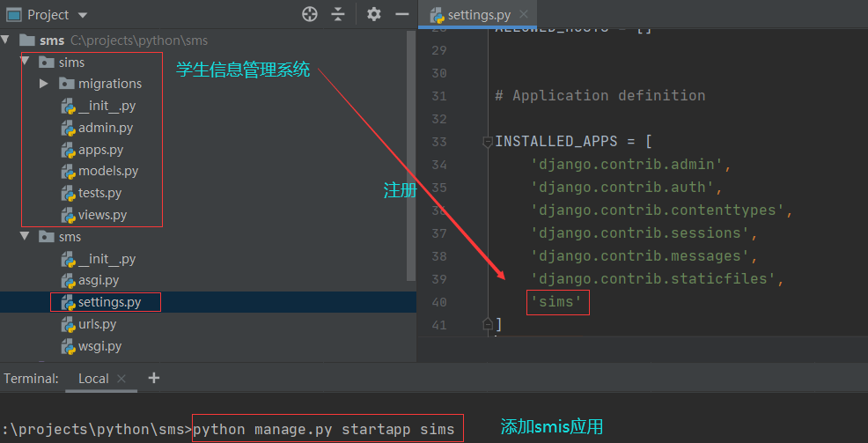868x443 pixels.
Task: Open wsgi.py file
Action: 99,346
